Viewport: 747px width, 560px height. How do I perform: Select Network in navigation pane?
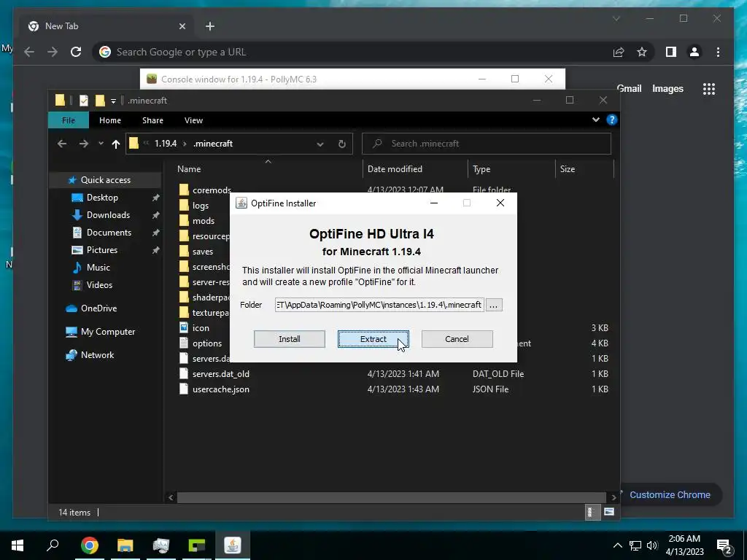pos(97,355)
